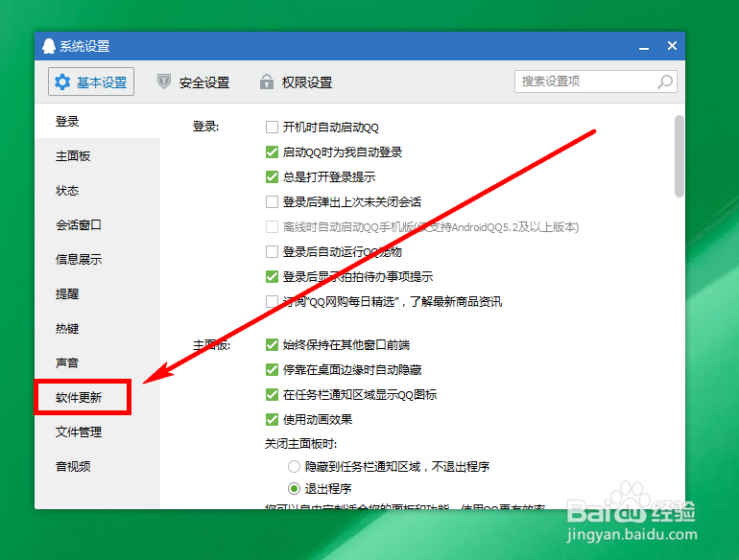Uncheck 始终保持在其他窗口前端
This screenshot has width=739, height=560.
(272, 345)
